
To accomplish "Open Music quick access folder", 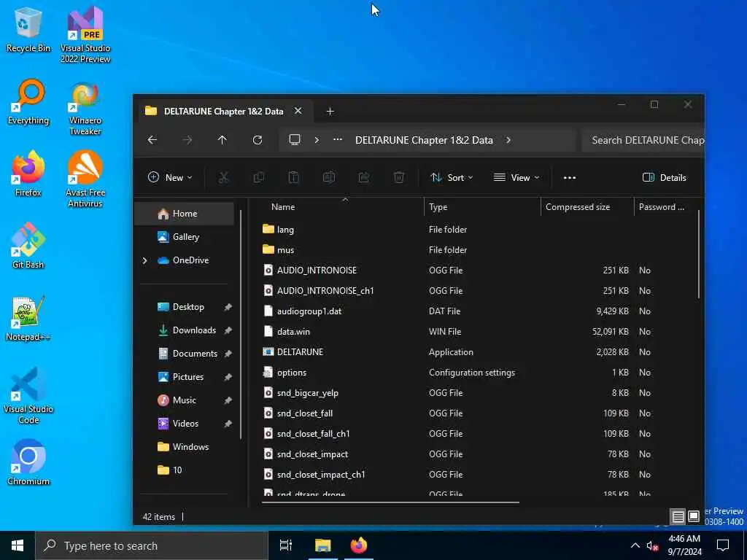I will 185,400.
